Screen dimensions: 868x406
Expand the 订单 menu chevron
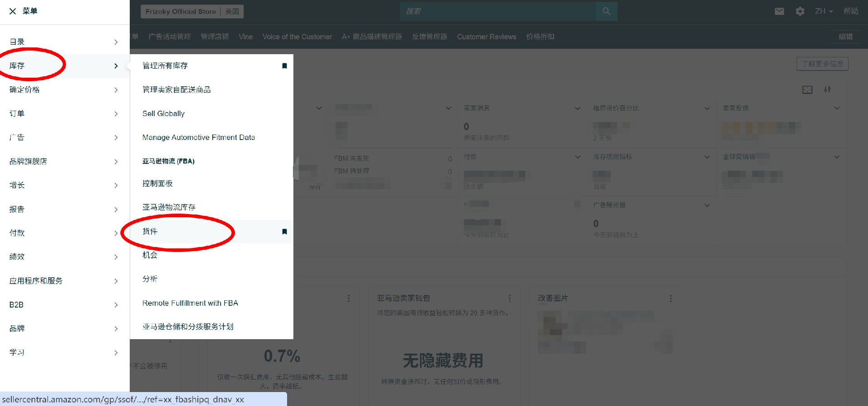[x=116, y=114]
